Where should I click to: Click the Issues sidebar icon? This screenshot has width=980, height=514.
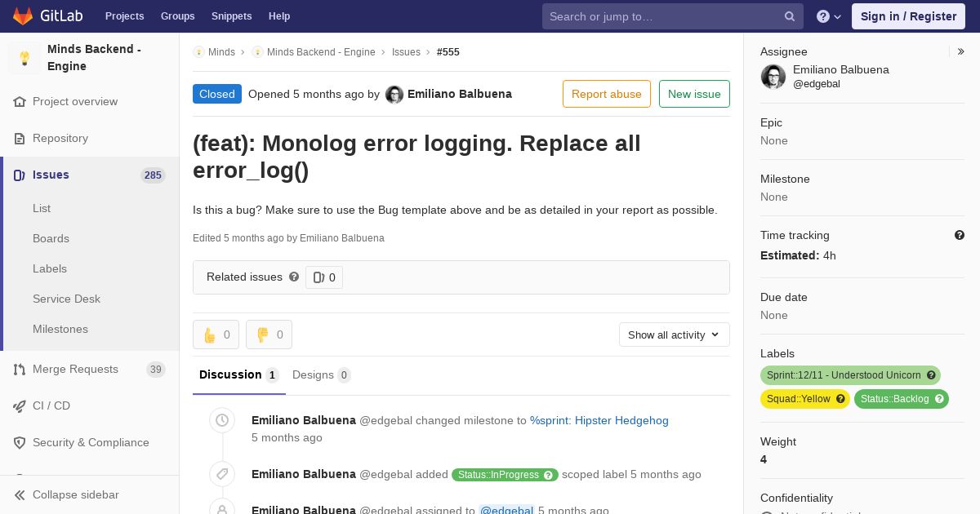(x=20, y=175)
